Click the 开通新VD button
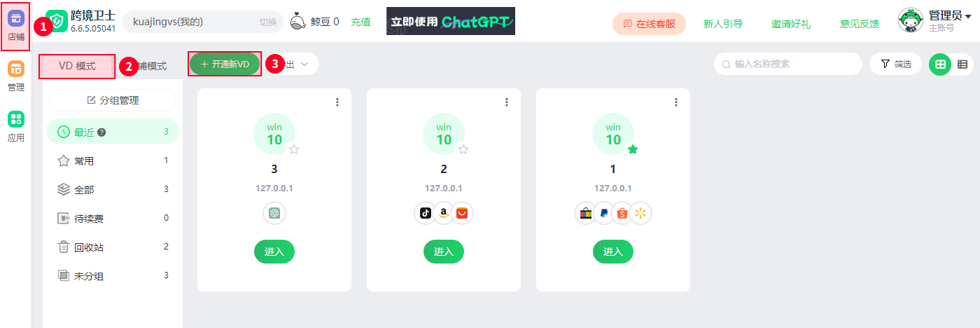This screenshot has width=980, height=328. 225,64
